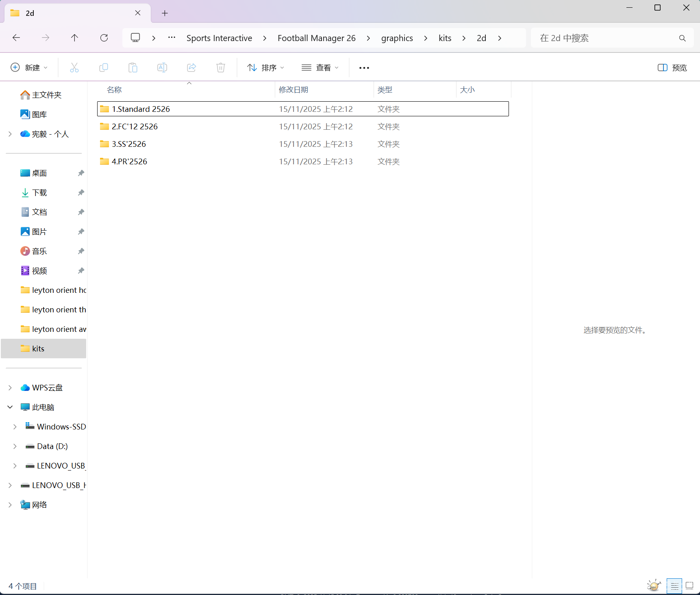The image size is (700, 595).
Task: Open the 排序 sort dropdown
Action: (265, 68)
